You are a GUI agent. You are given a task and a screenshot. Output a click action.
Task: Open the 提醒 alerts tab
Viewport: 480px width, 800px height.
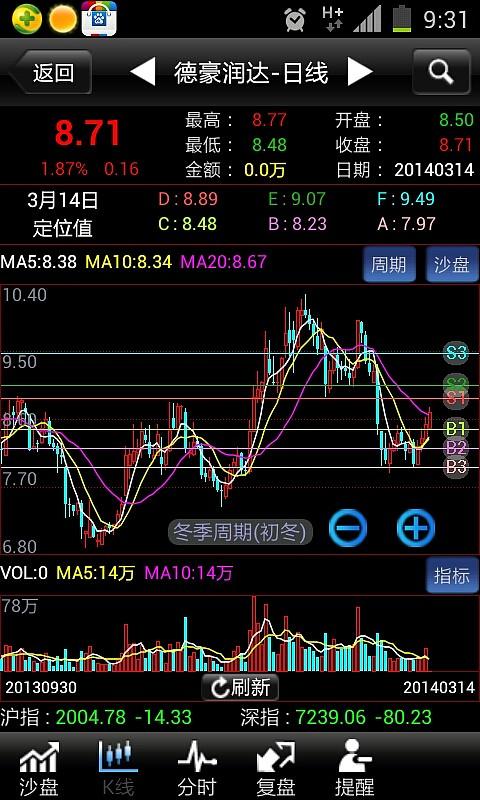tap(355, 768)
